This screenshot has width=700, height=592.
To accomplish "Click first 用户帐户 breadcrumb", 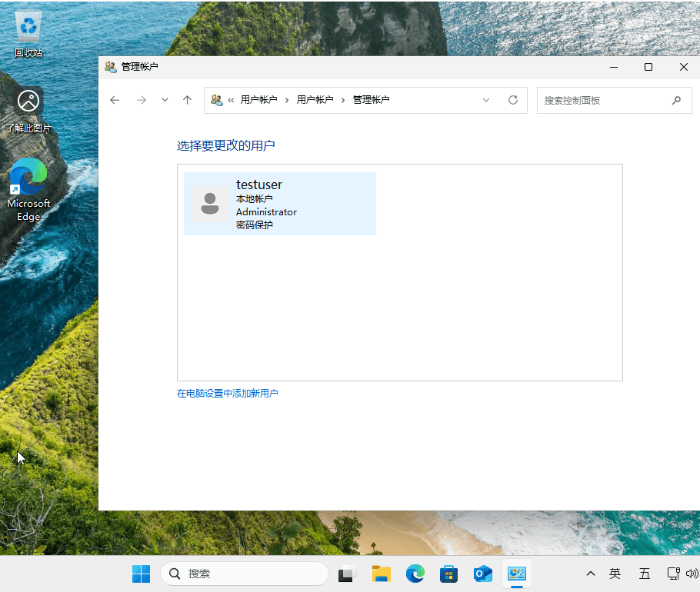I will coord(259,100).
